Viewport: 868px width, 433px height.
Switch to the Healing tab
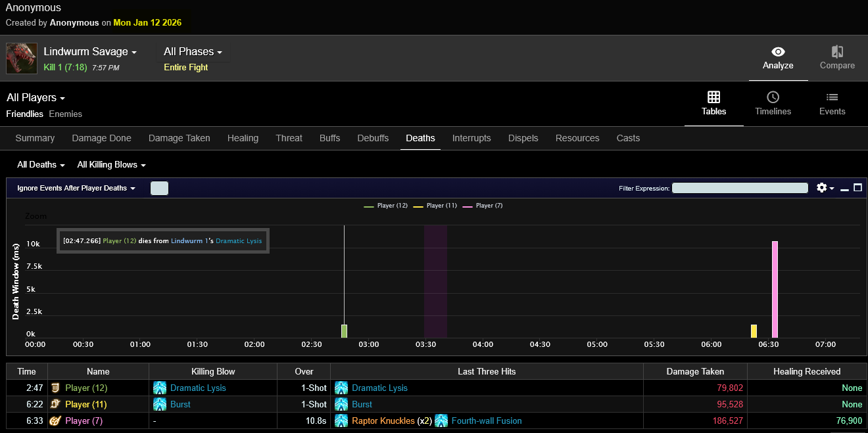pyautogui.click(x=243, y=138)
